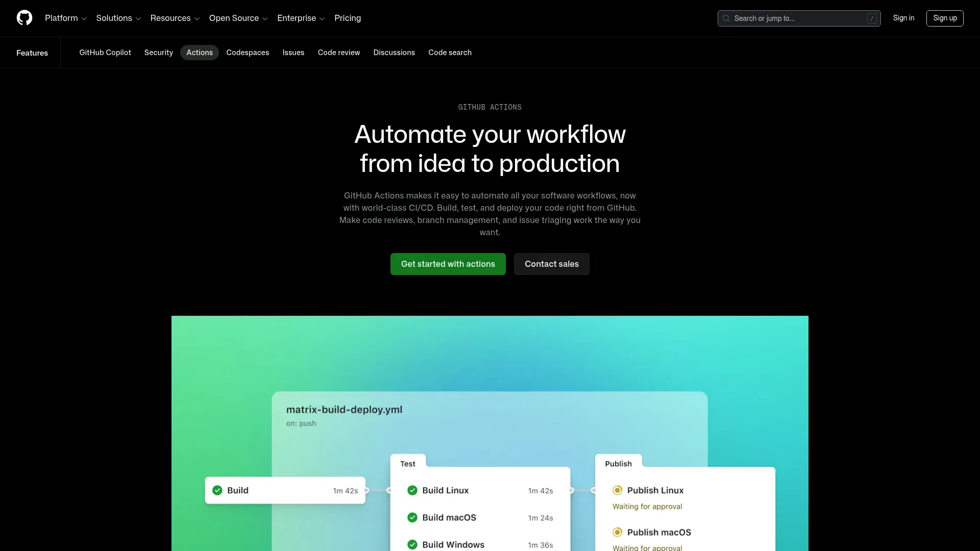Focus the Search or jump to field
Screen dimensions: 980x551
point(799,18)
